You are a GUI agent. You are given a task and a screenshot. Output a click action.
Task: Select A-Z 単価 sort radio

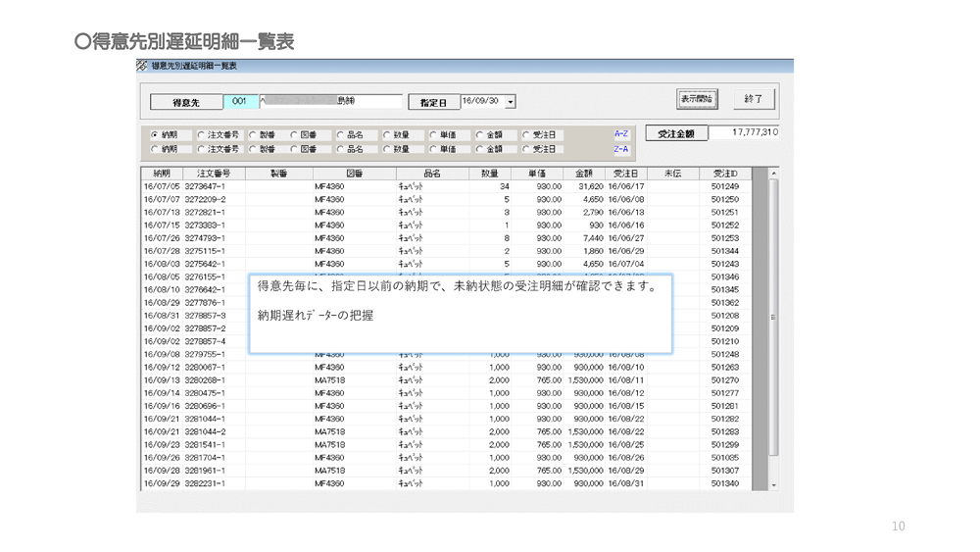click(x=432, y=134)
